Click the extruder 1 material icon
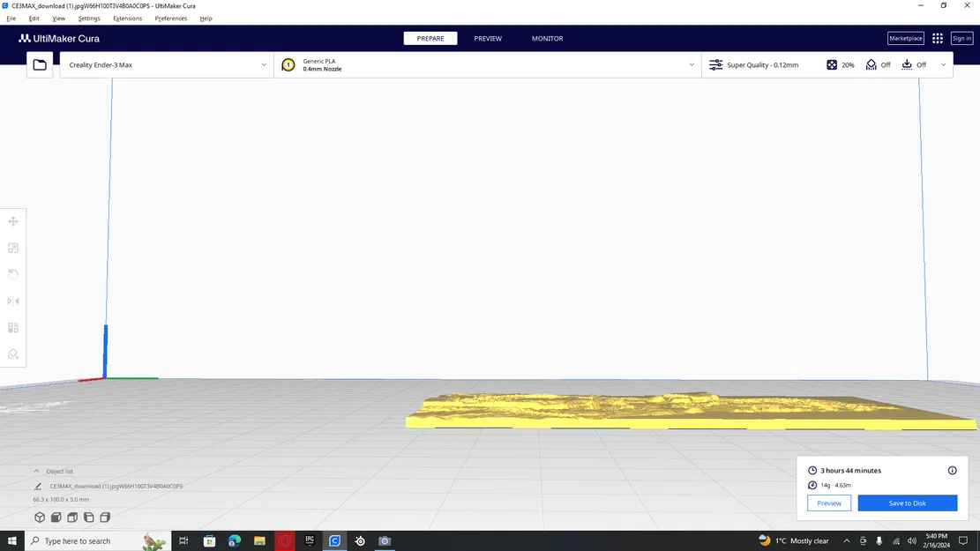 coord(288,65)
